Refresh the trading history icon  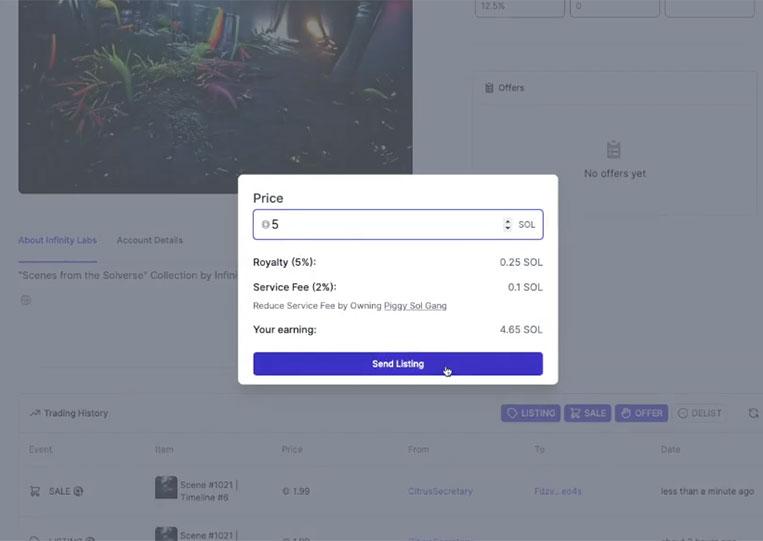(x=753, y=413)
